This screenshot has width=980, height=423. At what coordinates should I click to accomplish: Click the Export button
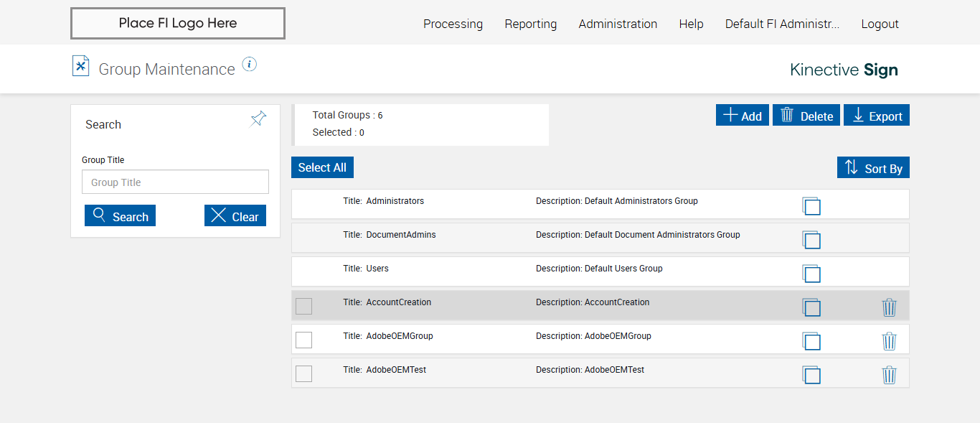(x=877, y=116)
